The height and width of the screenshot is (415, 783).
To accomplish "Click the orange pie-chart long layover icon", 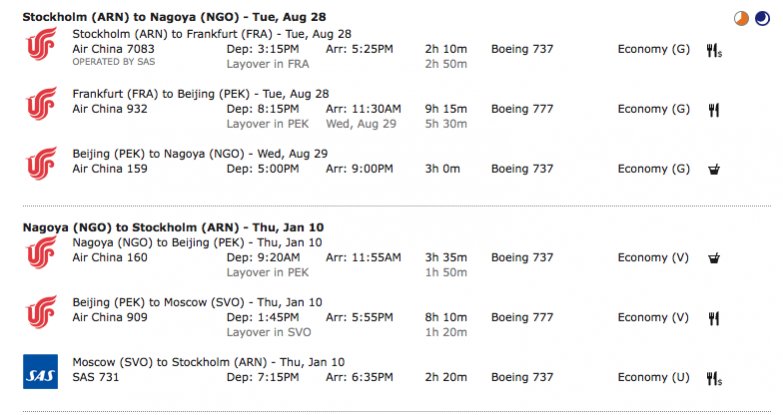I will click(739, 18).
